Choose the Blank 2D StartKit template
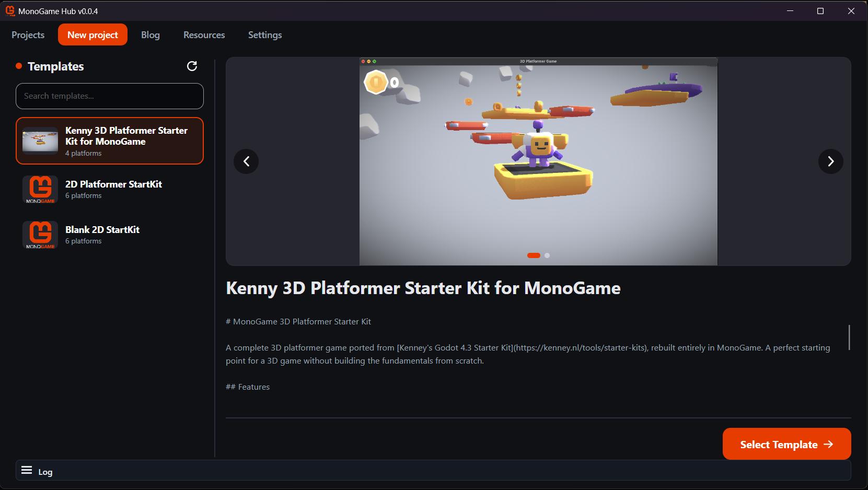 pos(110,235)
